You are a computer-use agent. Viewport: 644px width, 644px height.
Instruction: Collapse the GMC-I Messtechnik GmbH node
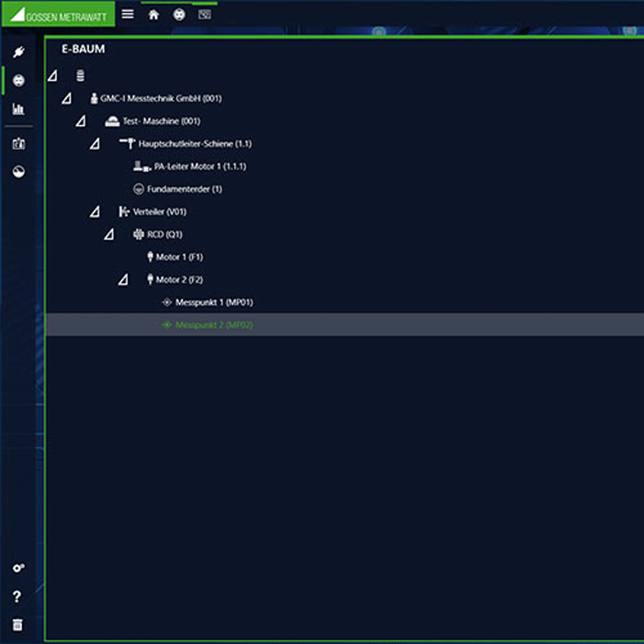(66, 98)
